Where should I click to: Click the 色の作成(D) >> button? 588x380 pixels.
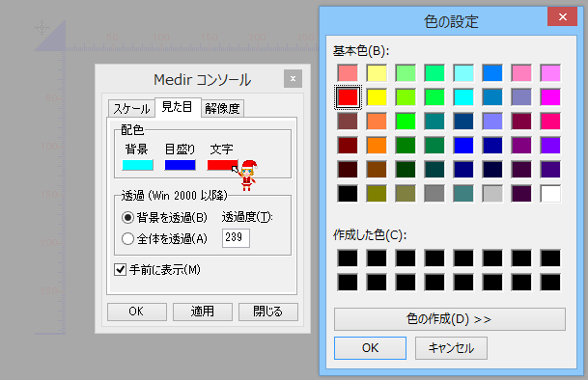pos(450,319)
